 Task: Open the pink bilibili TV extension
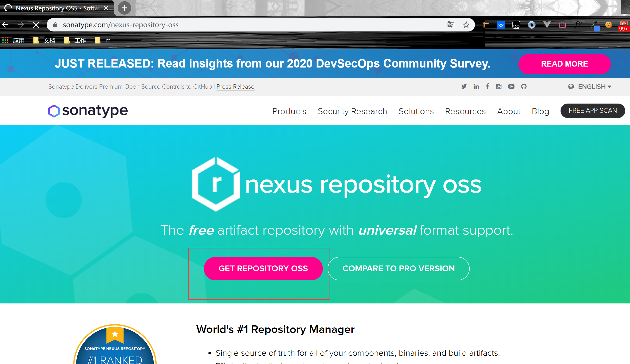(x=562, y=25)
